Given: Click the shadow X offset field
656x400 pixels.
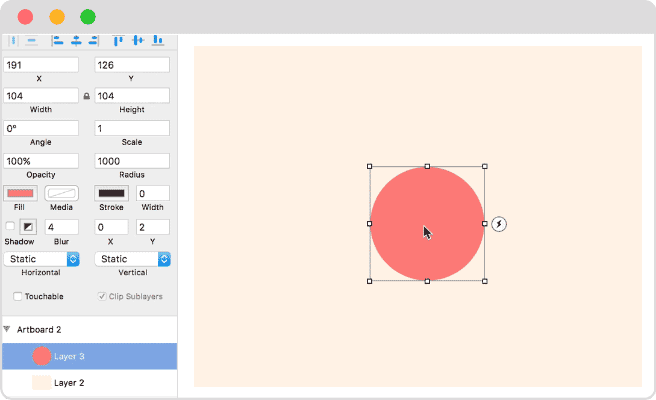Looking at the screenshot, I should (x=111, y=227).
